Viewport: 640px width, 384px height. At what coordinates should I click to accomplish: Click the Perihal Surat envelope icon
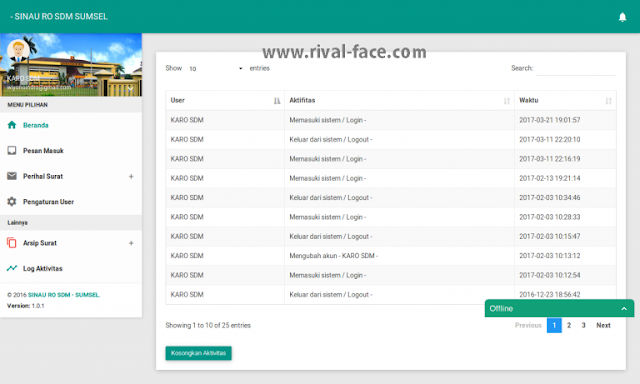(x=12, y=176)
